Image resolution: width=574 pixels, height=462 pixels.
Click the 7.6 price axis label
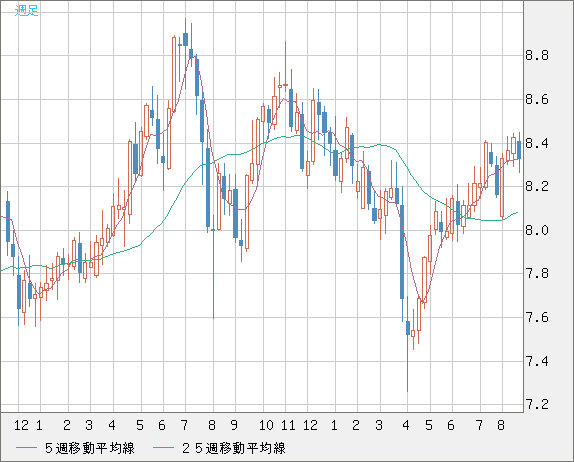click(x=537, y=317)
